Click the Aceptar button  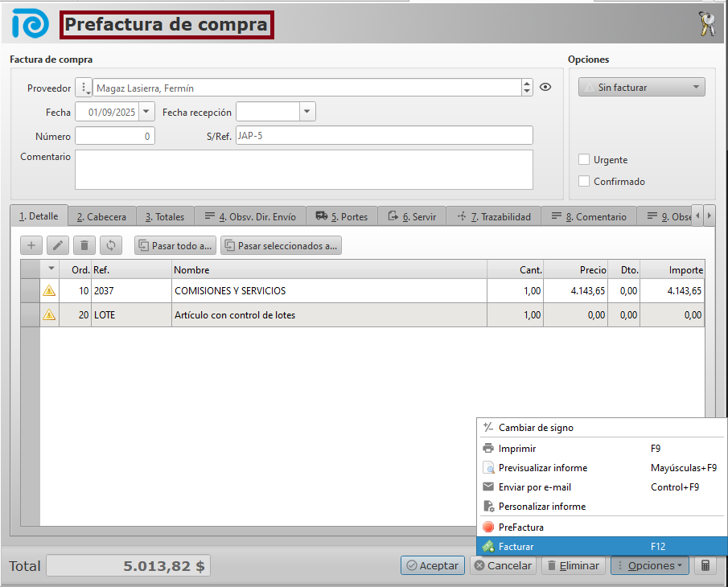pos(433,565)
